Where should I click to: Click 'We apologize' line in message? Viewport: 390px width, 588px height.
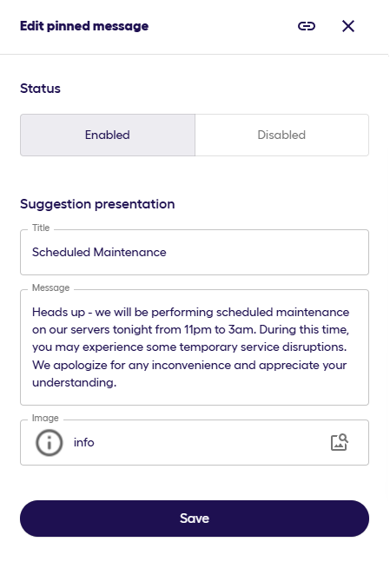[x=189, y=365]
